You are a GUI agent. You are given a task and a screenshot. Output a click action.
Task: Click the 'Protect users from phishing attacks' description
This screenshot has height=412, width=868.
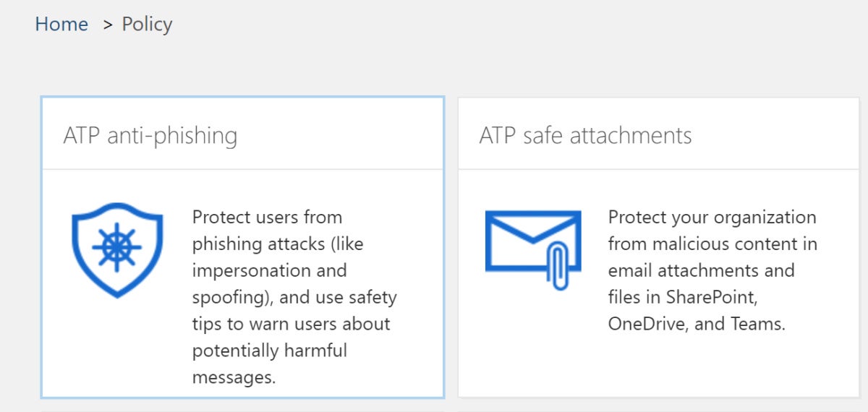(x=294, y=297)
